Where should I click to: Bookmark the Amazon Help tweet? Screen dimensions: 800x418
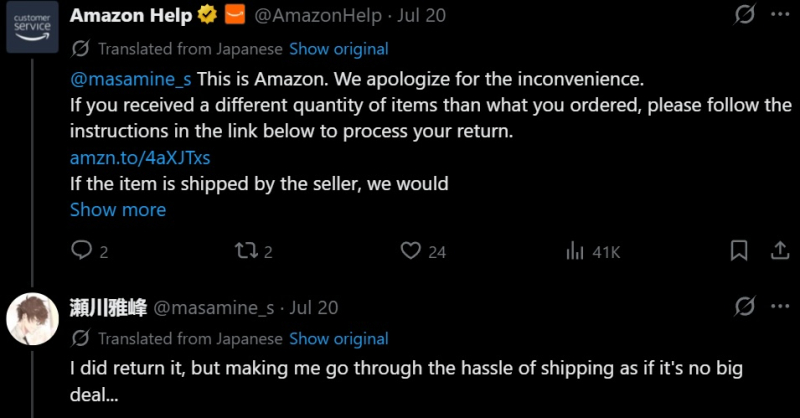(739, 251)
